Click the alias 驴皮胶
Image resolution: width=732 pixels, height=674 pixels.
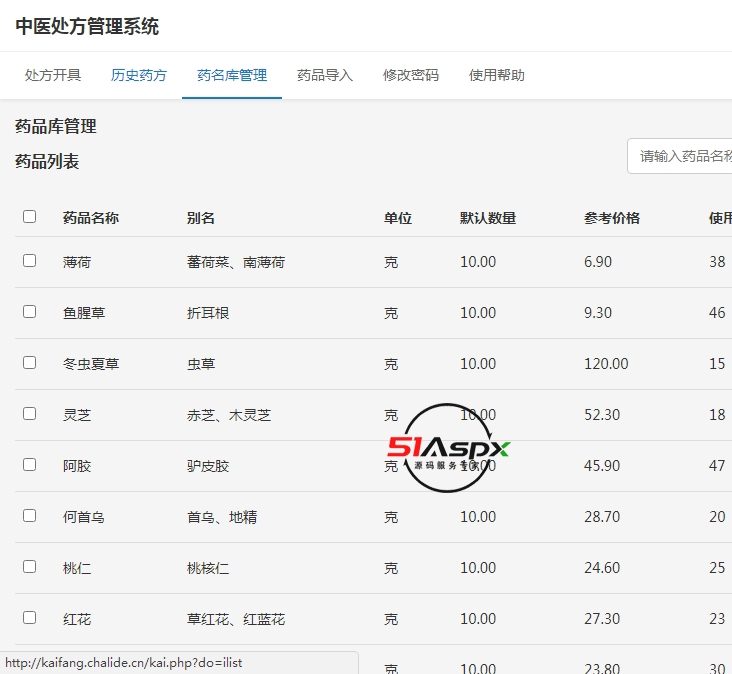[208, 466]
